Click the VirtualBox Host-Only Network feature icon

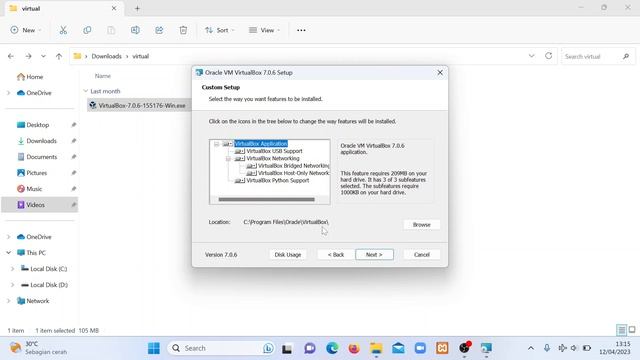(251, 173)
